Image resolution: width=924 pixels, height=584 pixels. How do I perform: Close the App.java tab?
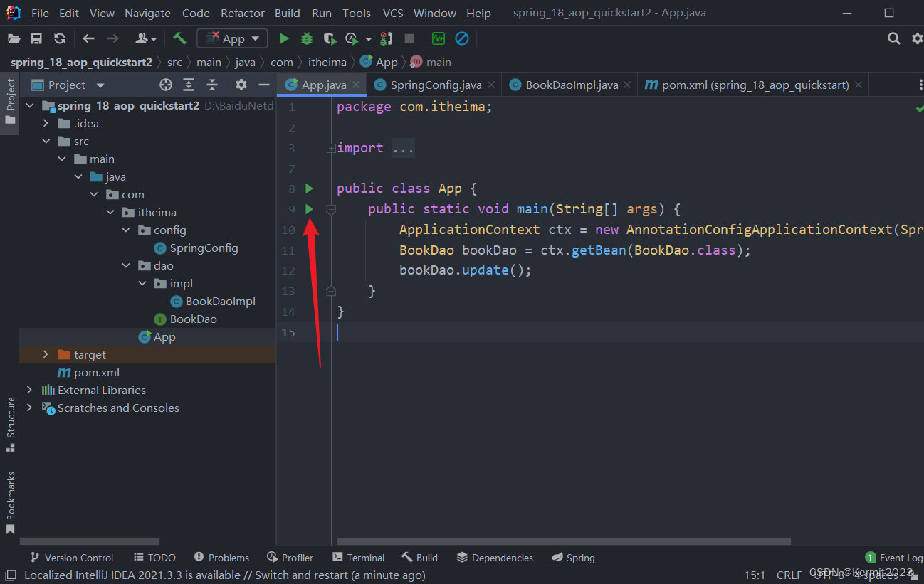(357, 85)
